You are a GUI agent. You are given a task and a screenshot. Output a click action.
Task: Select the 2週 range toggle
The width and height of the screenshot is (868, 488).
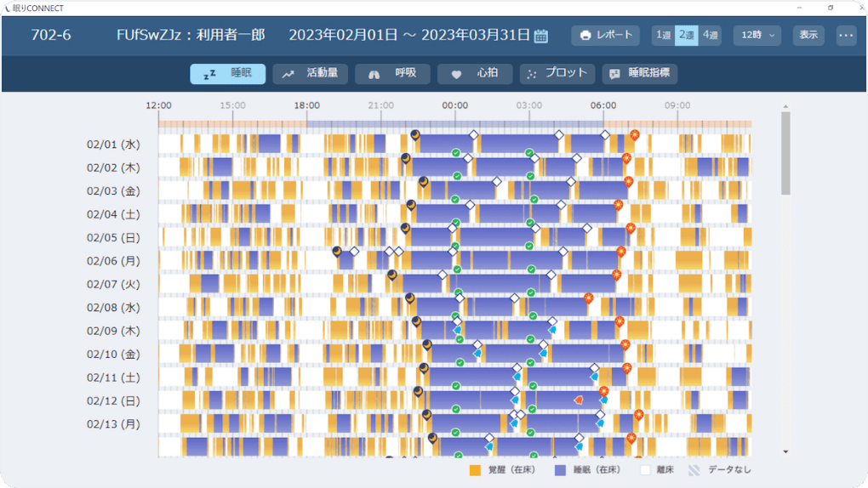coord(687,36)
